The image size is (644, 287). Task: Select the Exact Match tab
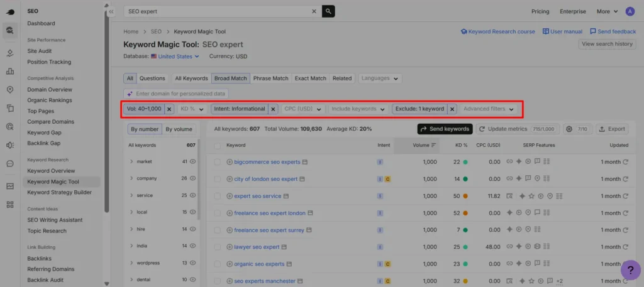[311, 79]
